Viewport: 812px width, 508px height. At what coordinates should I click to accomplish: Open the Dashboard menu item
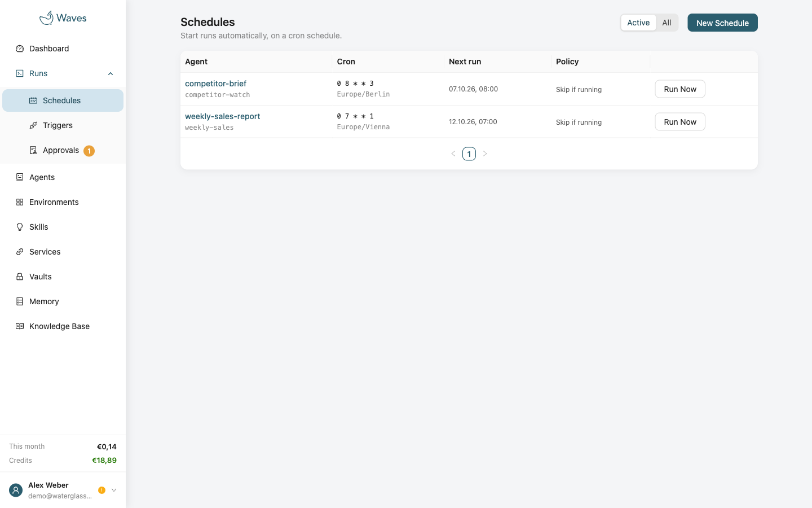pos(63,49)
